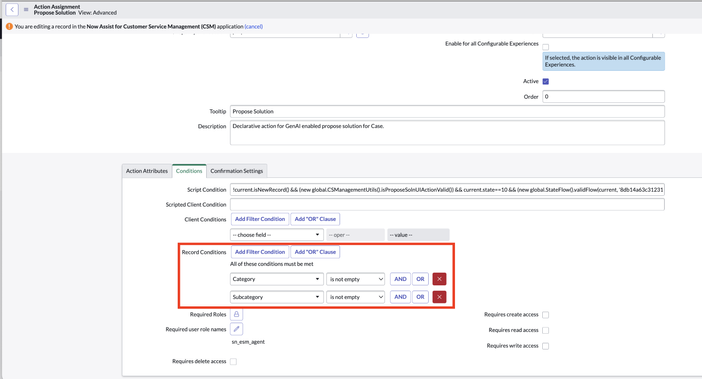The width and height of the screenshot is (702, 379).
Task: Unlock the Required Roles lock icon
Action: click(236, 314)
